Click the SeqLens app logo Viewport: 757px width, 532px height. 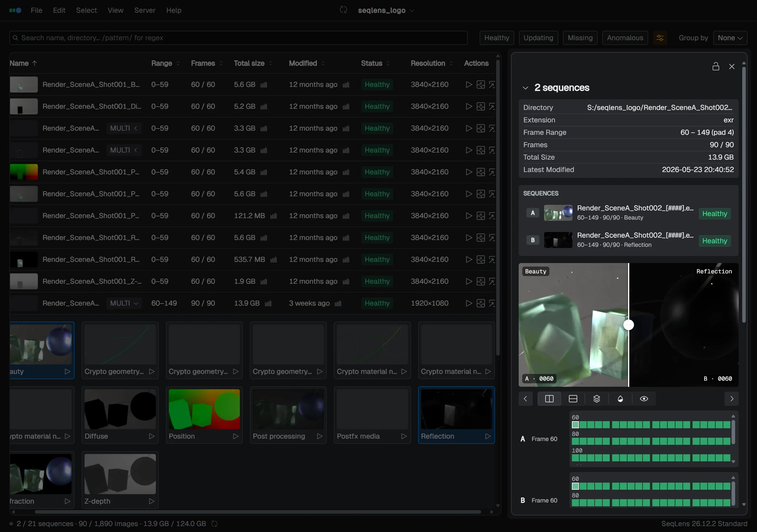pyautogui.click(x=15, y=10)
